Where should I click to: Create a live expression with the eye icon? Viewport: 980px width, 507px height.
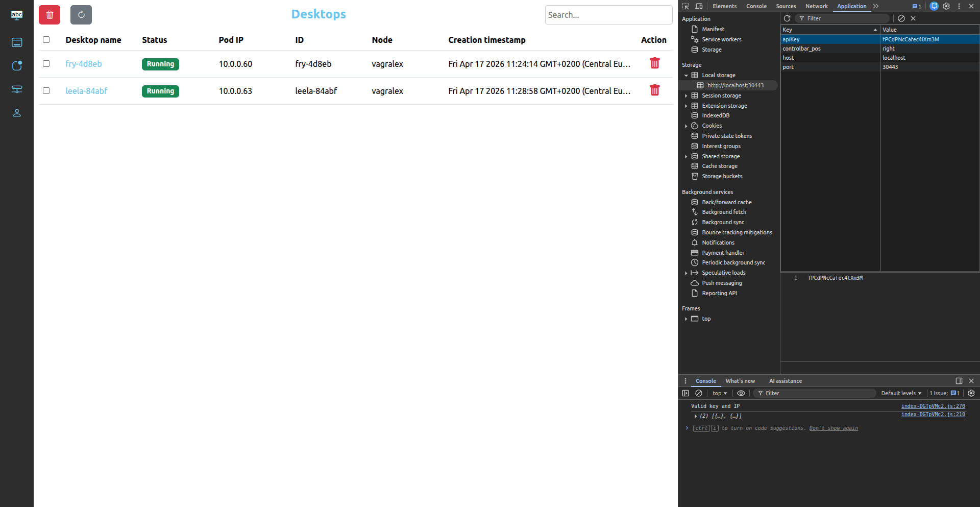(x=741, y=393)
